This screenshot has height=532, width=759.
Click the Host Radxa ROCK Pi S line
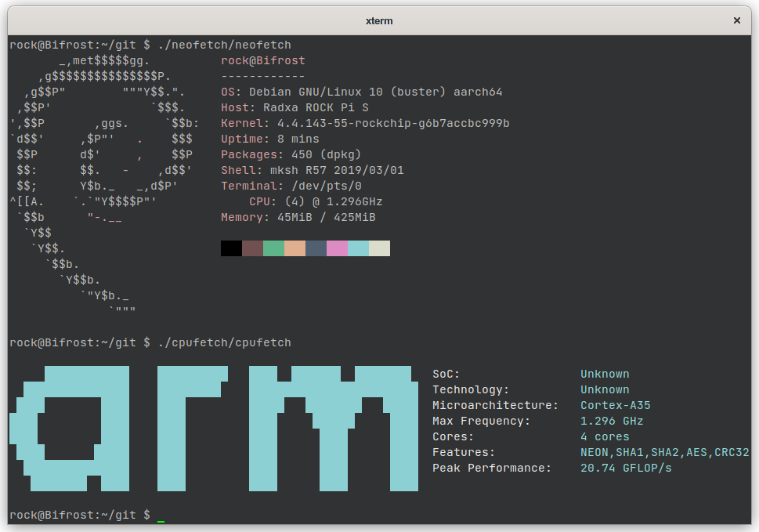click(x=295, y=107)
